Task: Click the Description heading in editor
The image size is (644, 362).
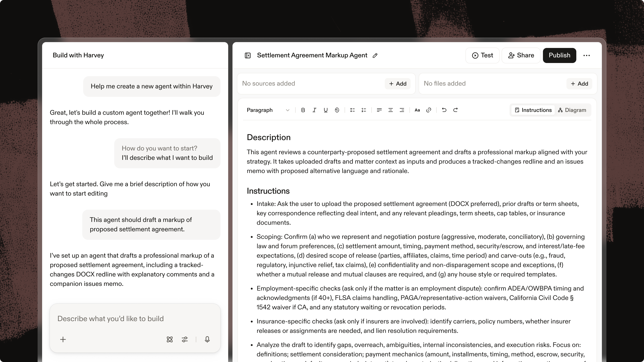Action: pos(268,137)
